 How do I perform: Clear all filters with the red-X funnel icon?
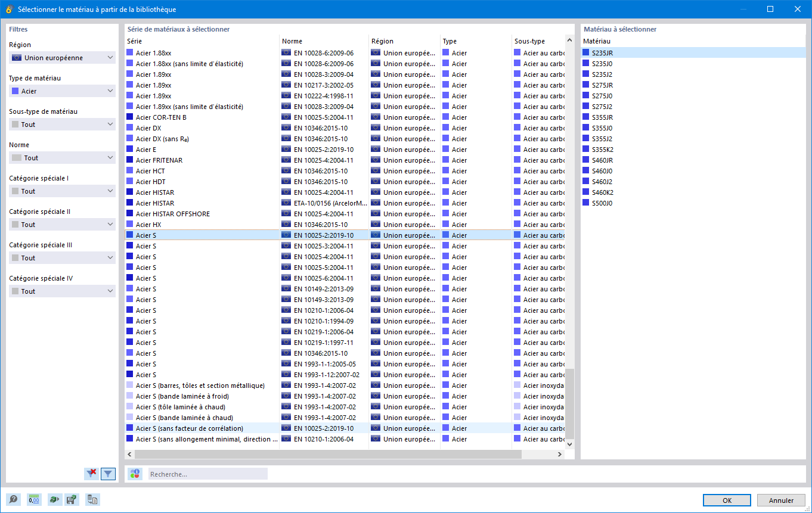click(x=91, y=474)
